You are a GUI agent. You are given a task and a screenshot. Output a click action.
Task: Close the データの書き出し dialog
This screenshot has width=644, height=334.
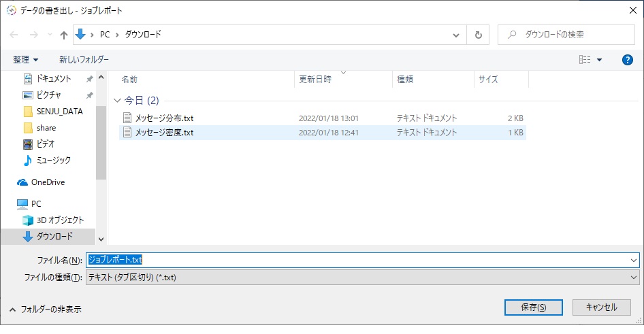click(x=633, y=10)
